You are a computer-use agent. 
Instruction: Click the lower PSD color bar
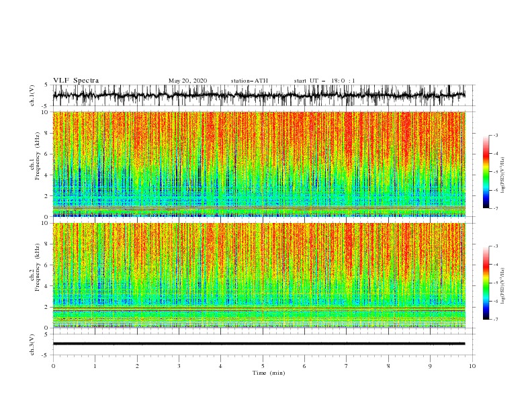486,283
